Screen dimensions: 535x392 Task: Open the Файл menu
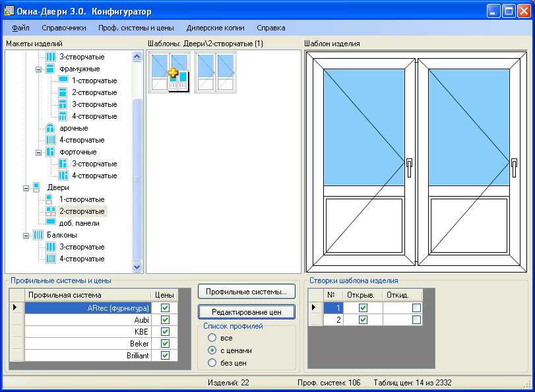click(x=20, y=28)
